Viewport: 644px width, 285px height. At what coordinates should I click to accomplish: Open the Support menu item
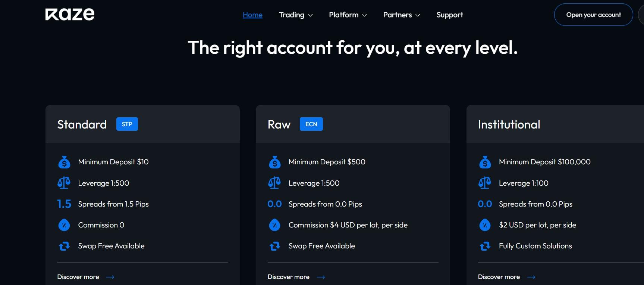450,15
